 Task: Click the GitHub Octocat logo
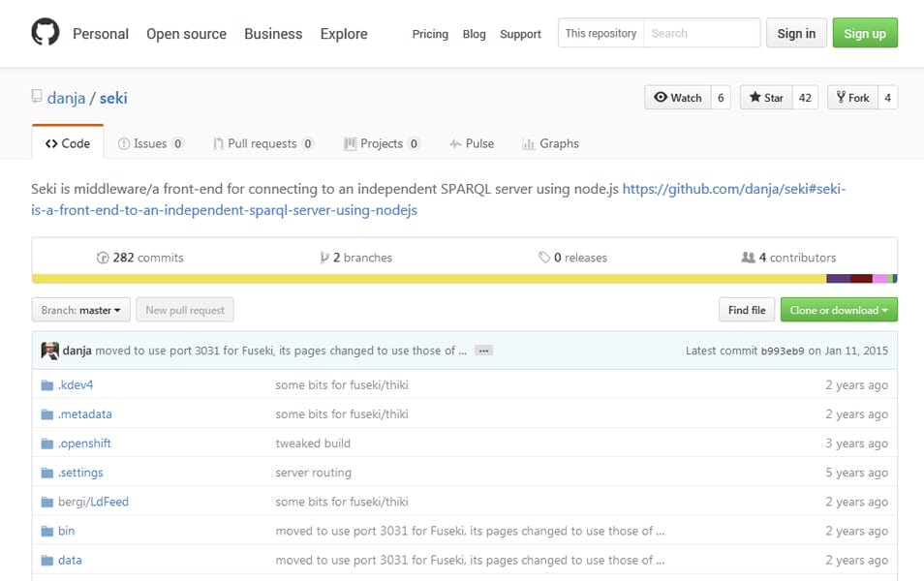[x=46, y=33]
